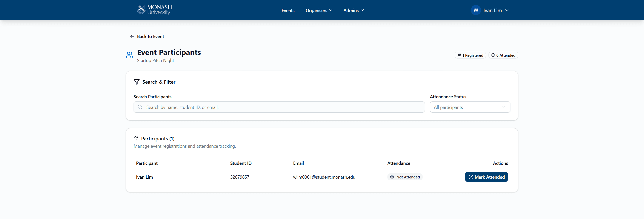Go back to the event
The height and width of the screenshot is (219, 644).
(x=150, y=37)
